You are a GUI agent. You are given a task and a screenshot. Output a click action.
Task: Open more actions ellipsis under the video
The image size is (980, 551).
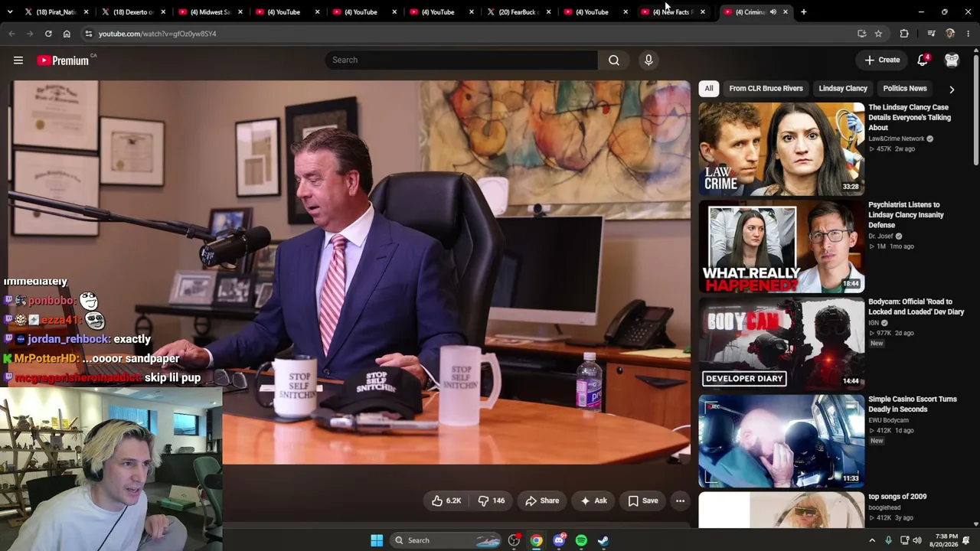pyautogui.click(x=680, y=500)
